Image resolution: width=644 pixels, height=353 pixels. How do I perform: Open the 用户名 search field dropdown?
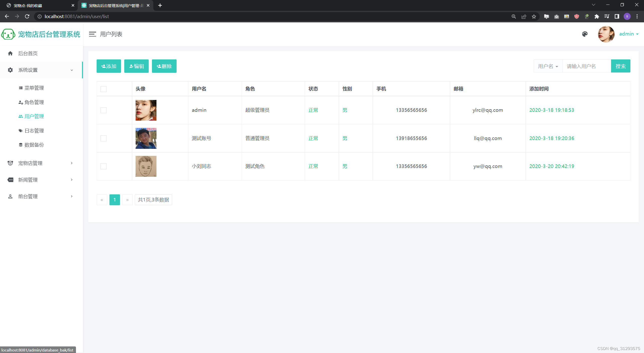[x=548, y=66]
